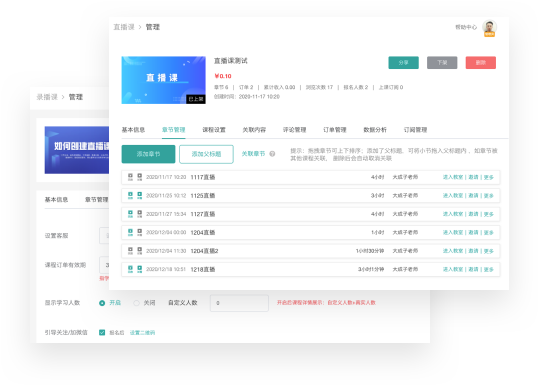This screenshot has height=386, width=539.
Task: Open 更多 options for 1204直播
Action: click(x=488, y=233)
